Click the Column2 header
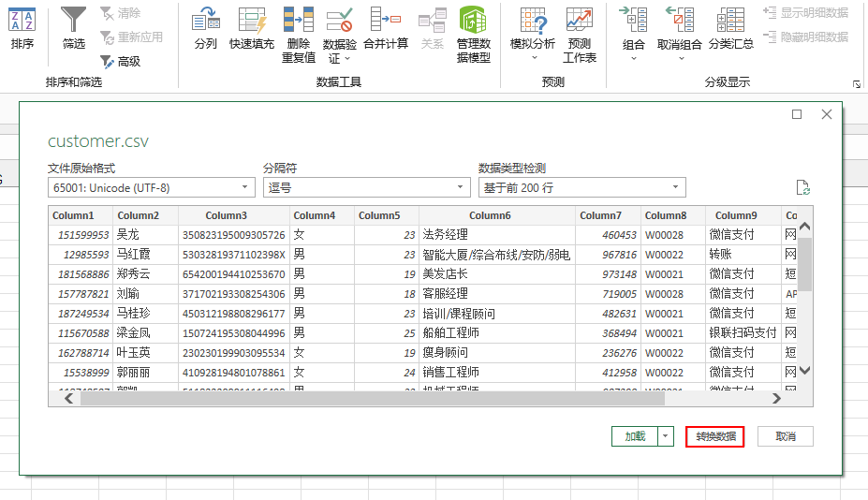 tap(145, 215)
